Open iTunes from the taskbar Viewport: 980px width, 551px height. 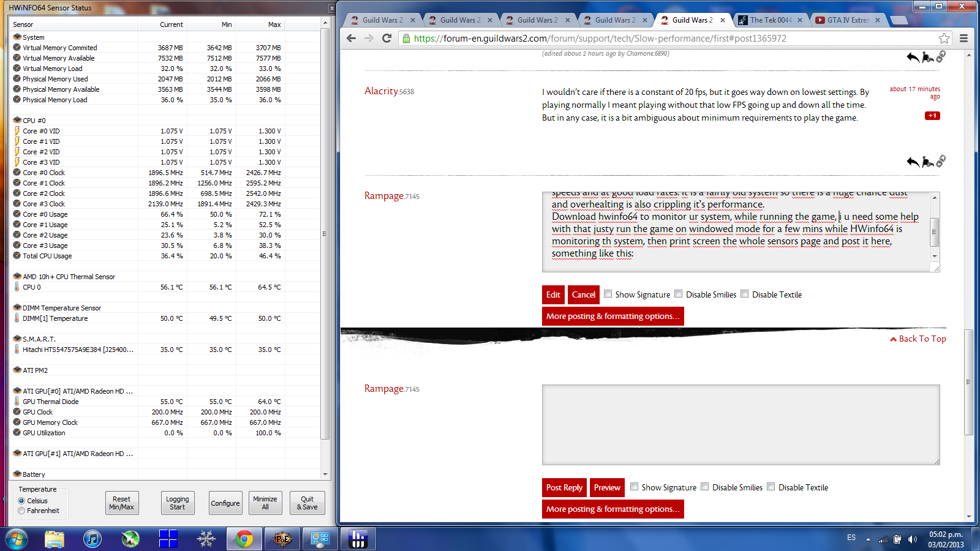click(x=92, y=539)
